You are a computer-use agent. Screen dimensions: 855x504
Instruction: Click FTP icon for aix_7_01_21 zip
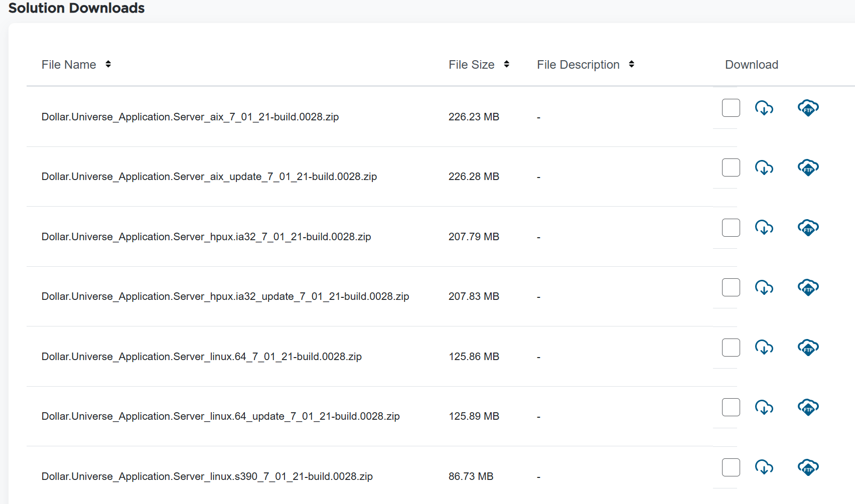[808, 108]
